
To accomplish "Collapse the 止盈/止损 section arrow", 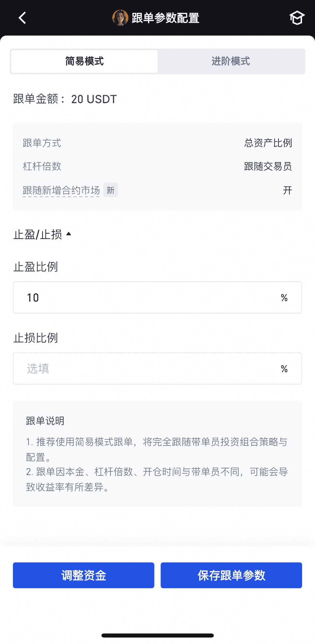I will coord(69,234).
